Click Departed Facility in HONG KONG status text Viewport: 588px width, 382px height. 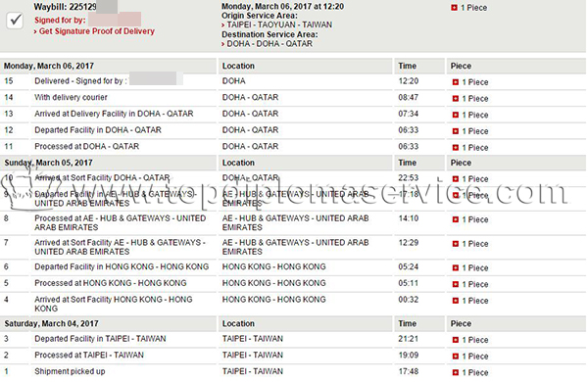click(122, 267)
